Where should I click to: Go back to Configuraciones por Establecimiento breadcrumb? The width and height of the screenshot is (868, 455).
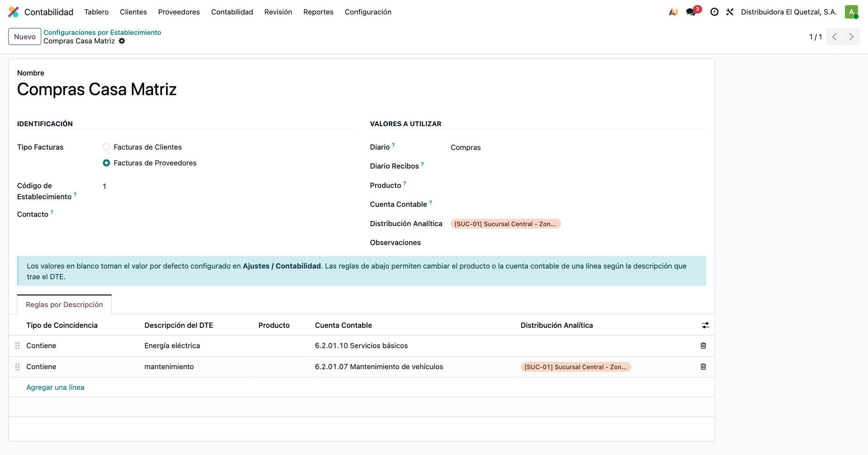point(102,33)
